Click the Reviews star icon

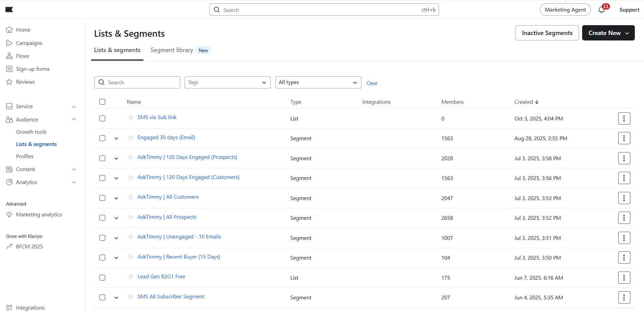[9, 82]
